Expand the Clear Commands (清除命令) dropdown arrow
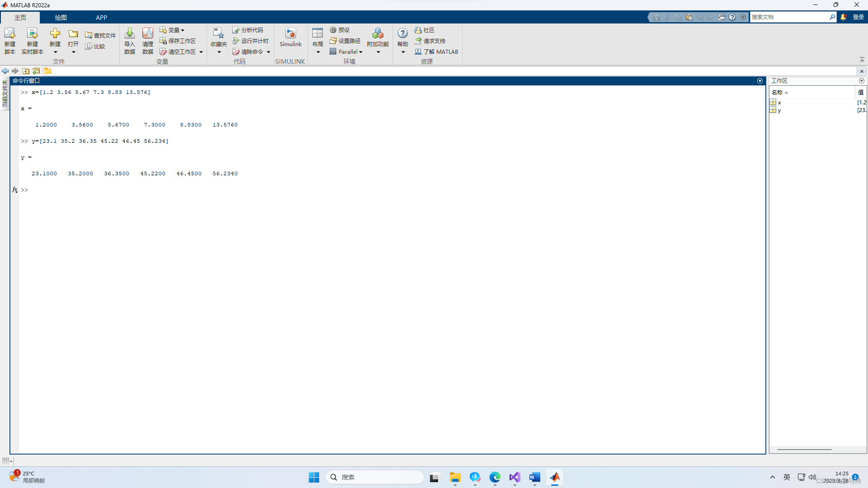868x488 pixels. point(269,52)
